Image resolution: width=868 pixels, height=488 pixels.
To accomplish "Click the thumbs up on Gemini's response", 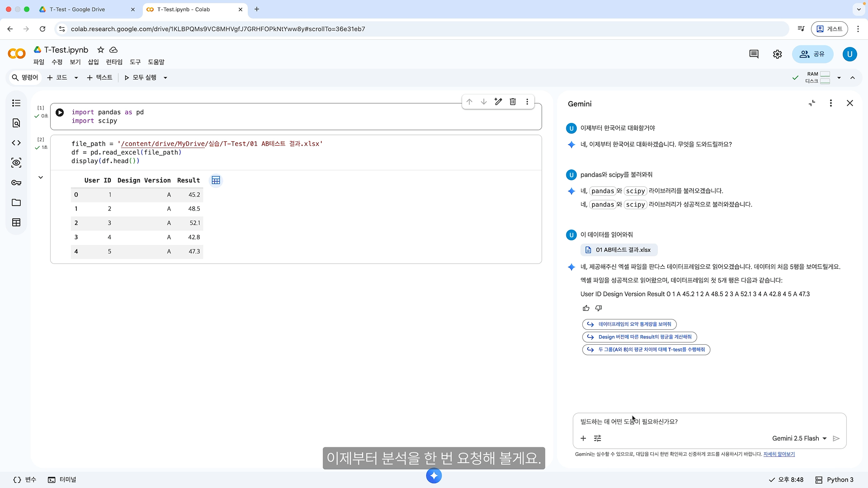I will (586, 308).
